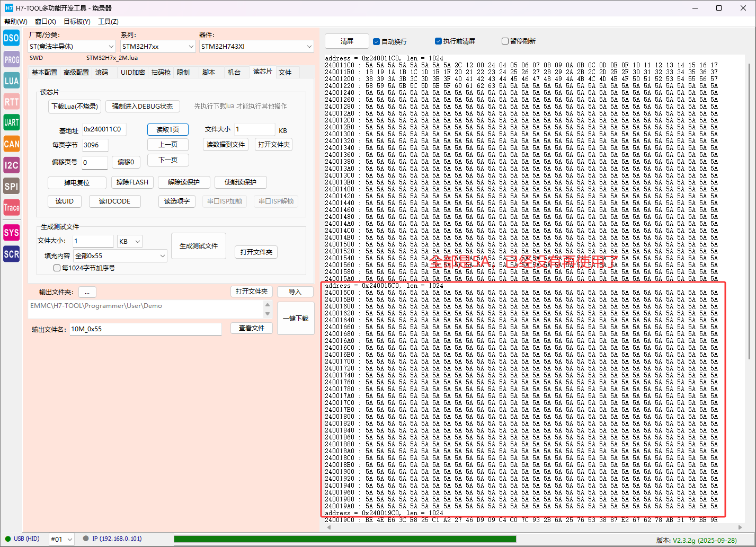
Task: Select the PROG programmer sidebar icon
Action: pos(11,59)
